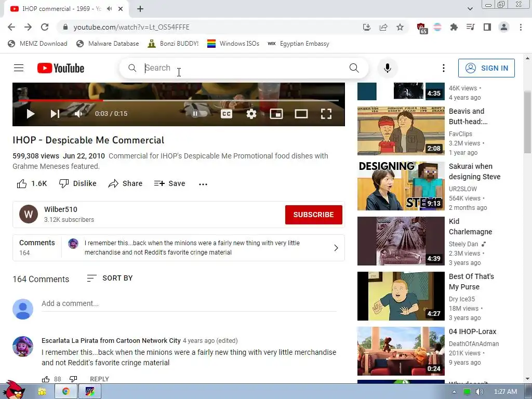Open Chrome profile avatar
This screenshot has height=399, width=532.
[x=504, y=27]
